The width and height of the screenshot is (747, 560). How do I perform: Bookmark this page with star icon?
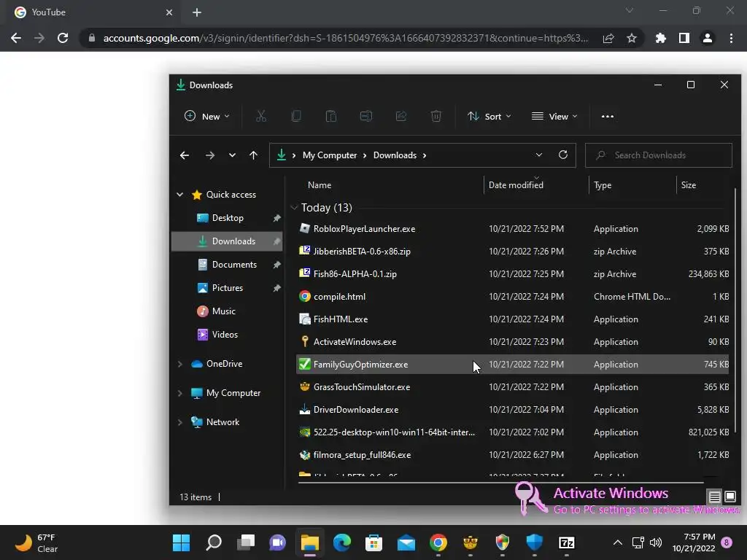[632, 38]
